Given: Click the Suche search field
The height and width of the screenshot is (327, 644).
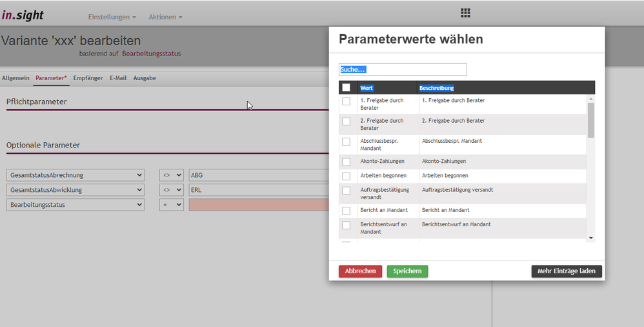Looking at the screenshot, I should [x=402, y=69].
